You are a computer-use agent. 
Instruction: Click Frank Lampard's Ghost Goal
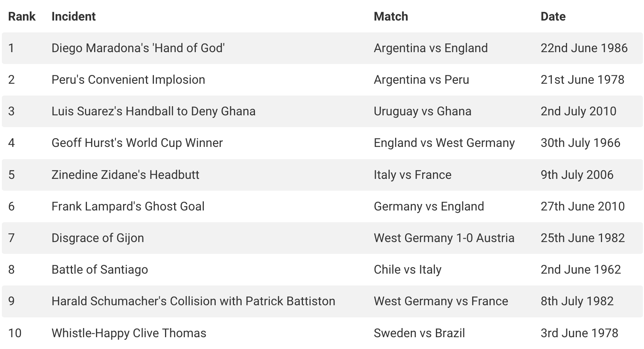pyautogui.click(x=128, y=206)
